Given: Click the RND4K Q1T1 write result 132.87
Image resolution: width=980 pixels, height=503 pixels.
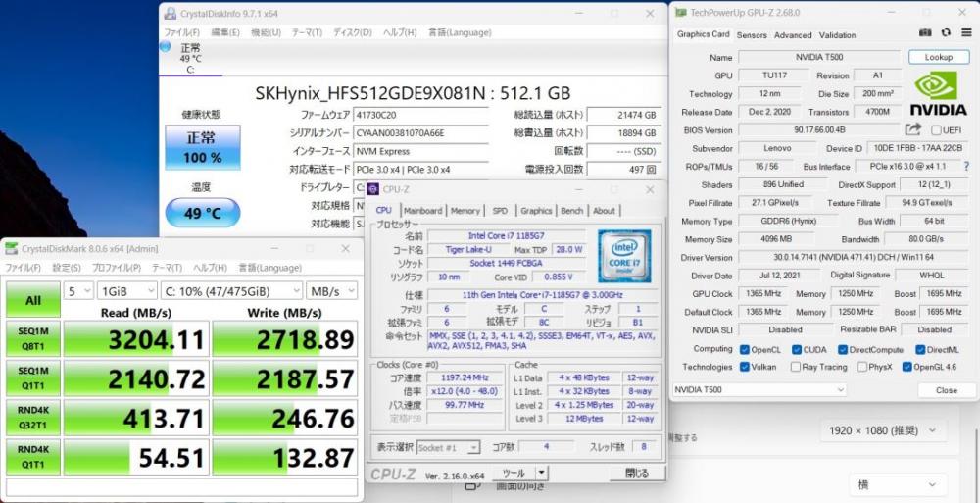Looking at the screenshot, I should (x=285, y=456).
